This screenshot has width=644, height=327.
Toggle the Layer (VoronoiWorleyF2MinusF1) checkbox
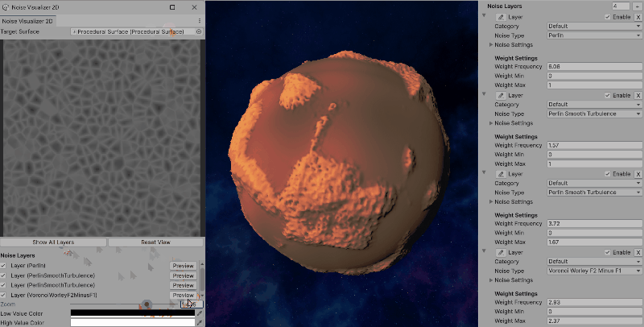click(4, 296)
